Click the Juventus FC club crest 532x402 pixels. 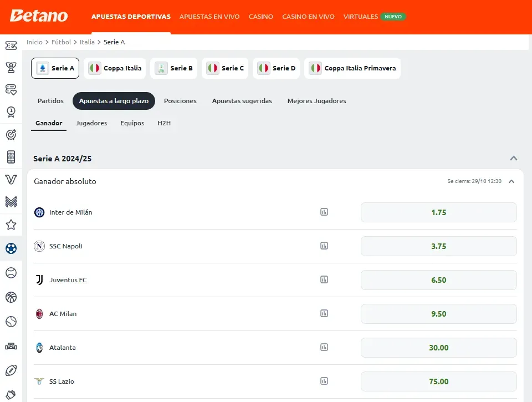coord(39,280)
